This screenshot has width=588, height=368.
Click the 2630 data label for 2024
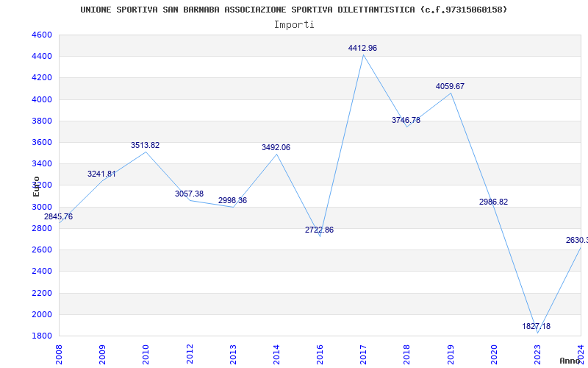(577, 241)
